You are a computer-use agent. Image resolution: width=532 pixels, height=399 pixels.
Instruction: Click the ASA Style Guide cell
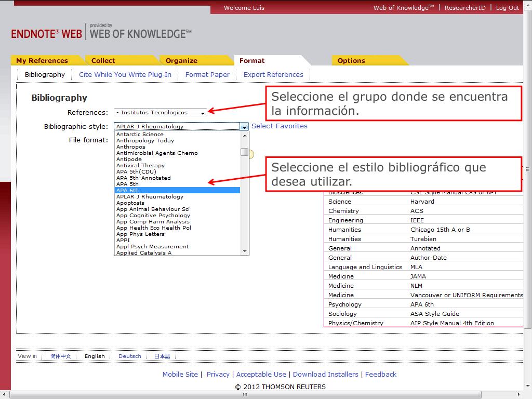coord(435,314)
